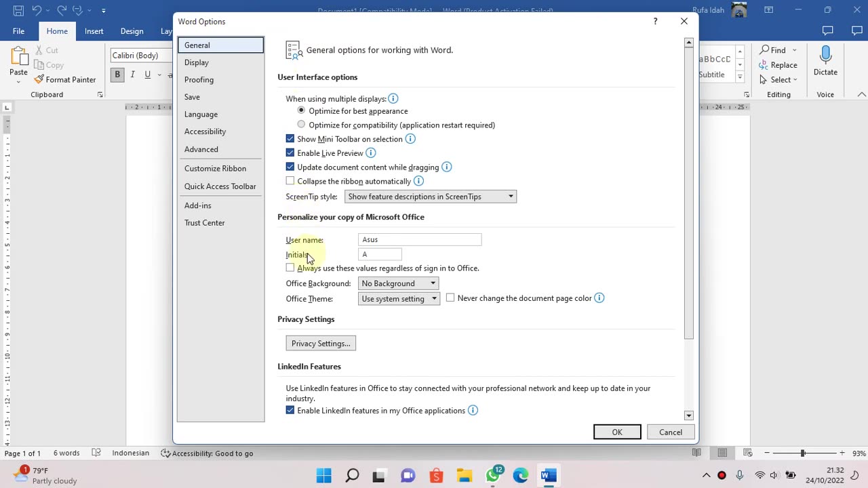The image size is (868, 488).
Task: Click info icon beside Enable Live Preview
Action: (x=371, y=153)
